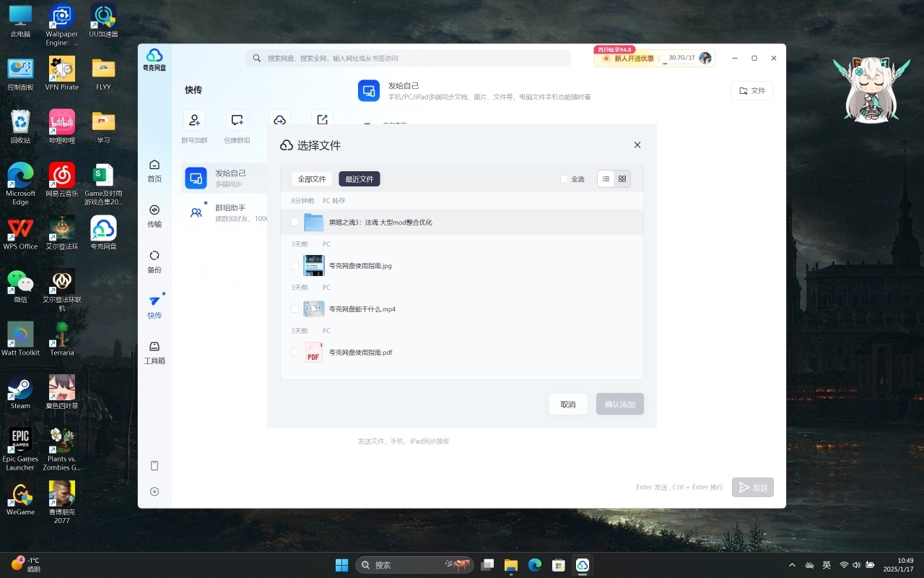Screen dimensions: 924x578
Task: Open the Epic Games Launcher desktop icon
Action: point(20,450)
